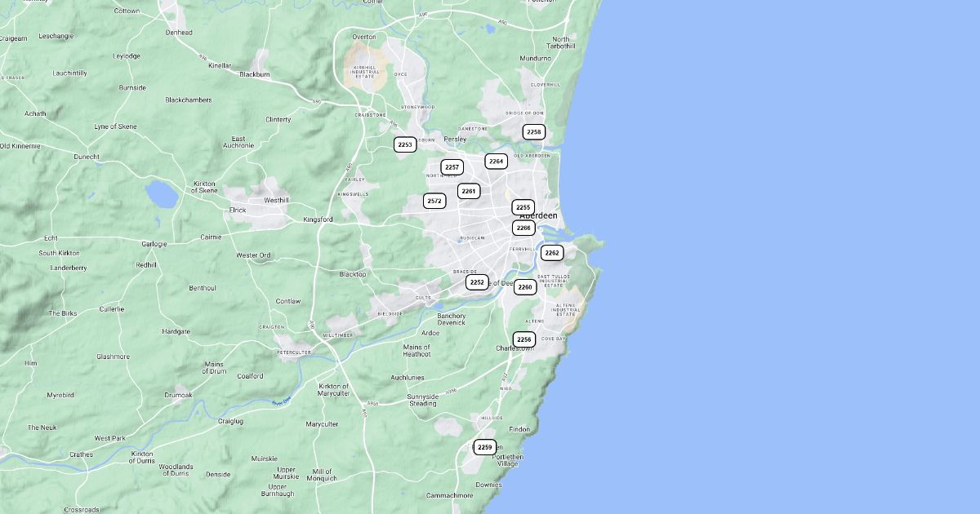Click the map marker directly below 2255
The image size is (980, 514).
pos(523,228)
